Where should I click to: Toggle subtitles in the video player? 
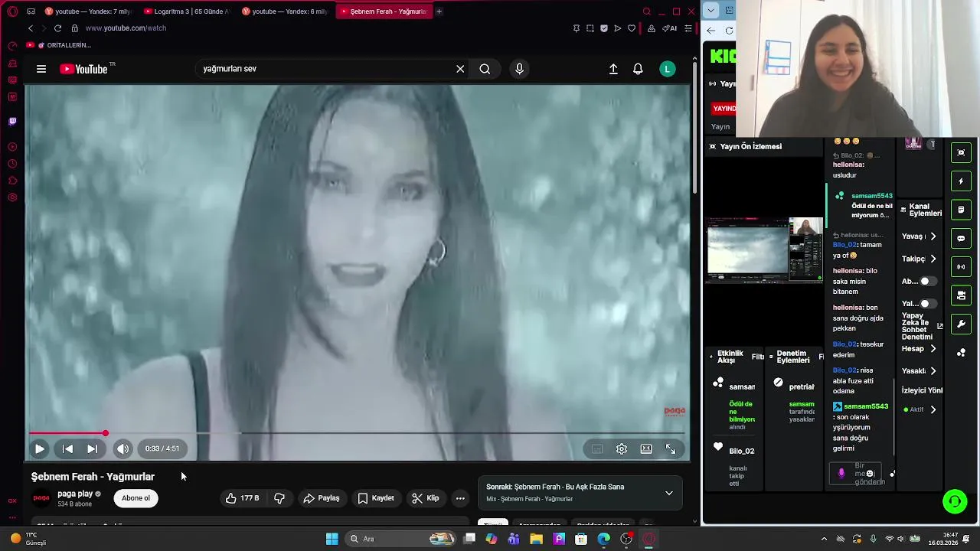(597, 449)
